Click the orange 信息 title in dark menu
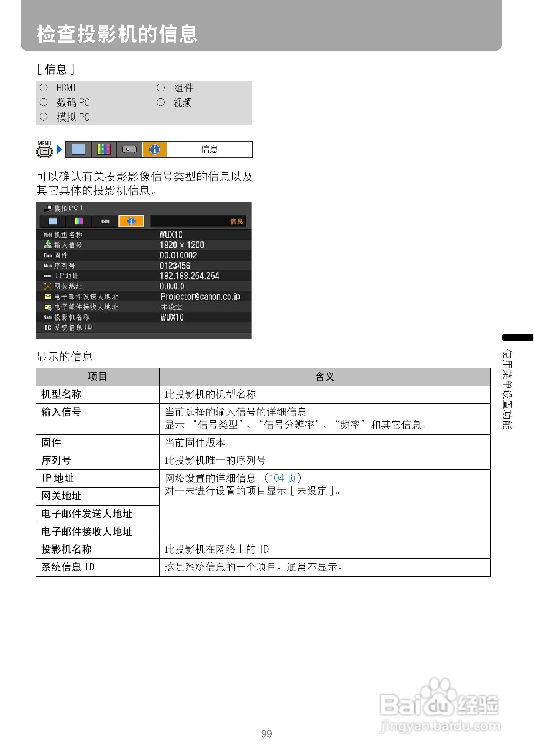Viewport: 534px width, 756px height. (236, 221)
